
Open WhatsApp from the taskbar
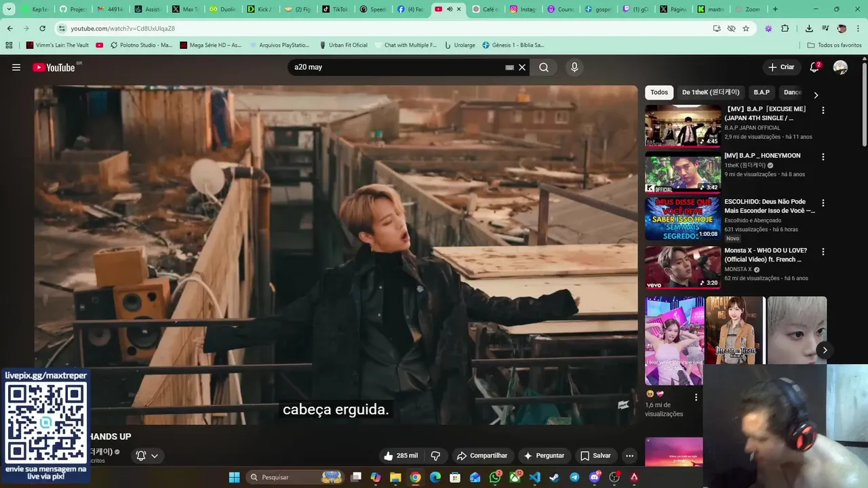pos(495,477)
